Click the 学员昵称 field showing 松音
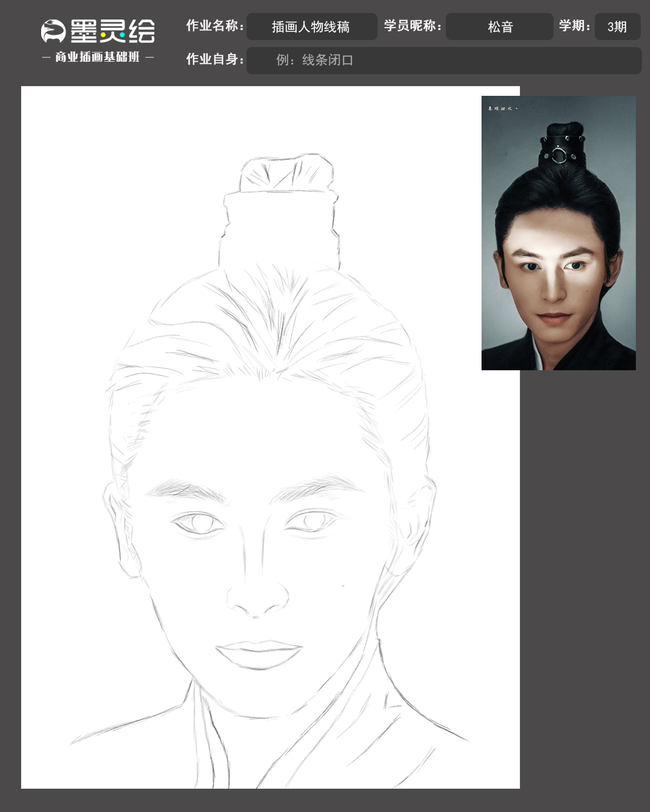The image size is (650, 812). [499, 27]
